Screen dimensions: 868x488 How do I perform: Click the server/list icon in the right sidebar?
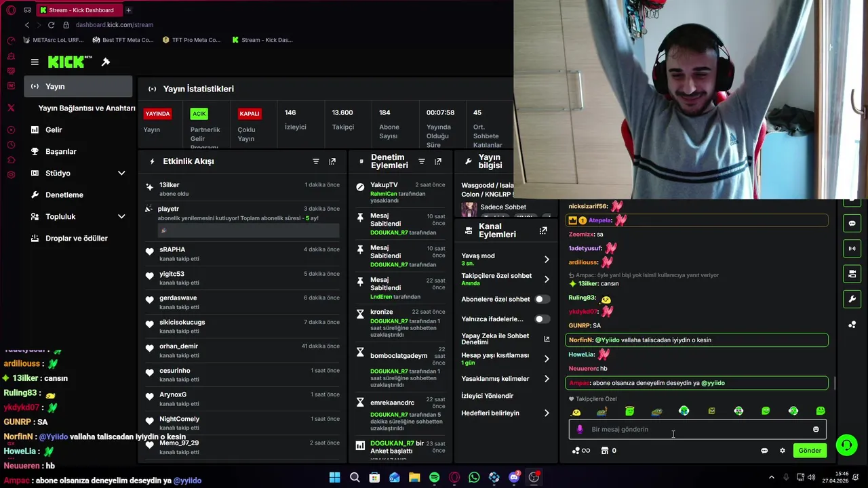(x=852, y=274)
